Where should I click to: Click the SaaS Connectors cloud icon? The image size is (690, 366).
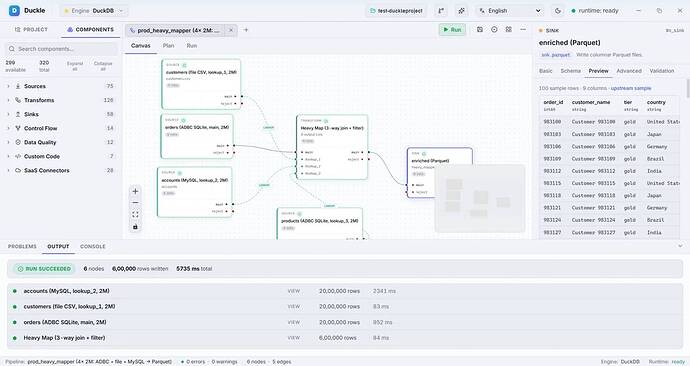[18, 170]
